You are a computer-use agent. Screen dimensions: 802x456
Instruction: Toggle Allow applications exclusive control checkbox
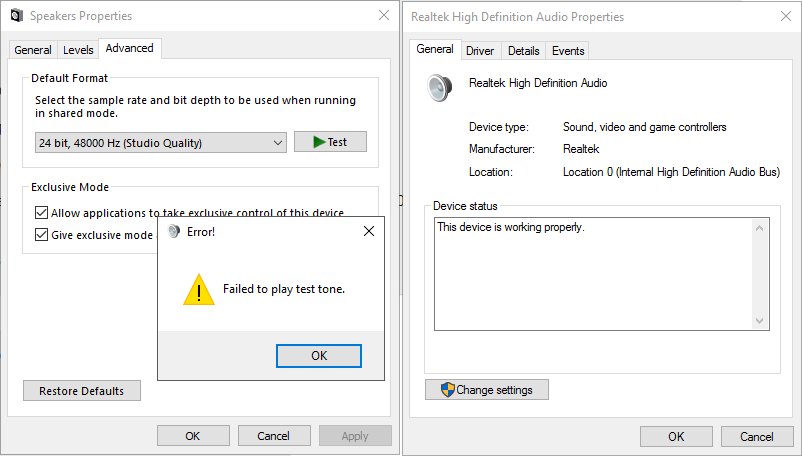click(x=41, y=213)
